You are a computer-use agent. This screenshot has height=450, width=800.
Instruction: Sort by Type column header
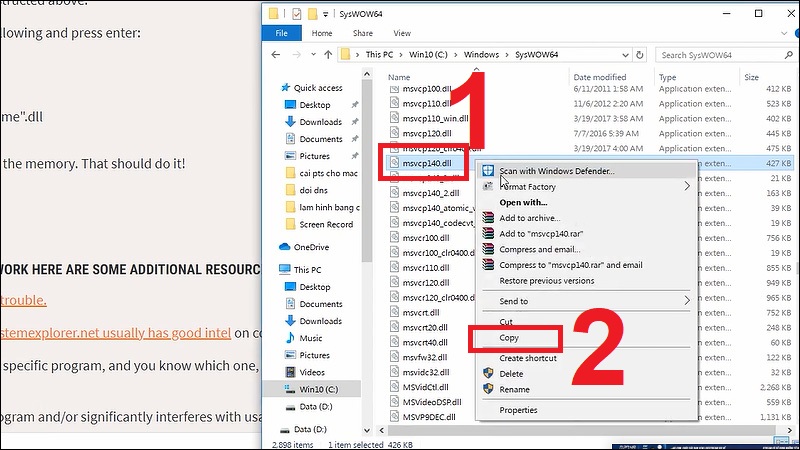[x=667, y=77]
